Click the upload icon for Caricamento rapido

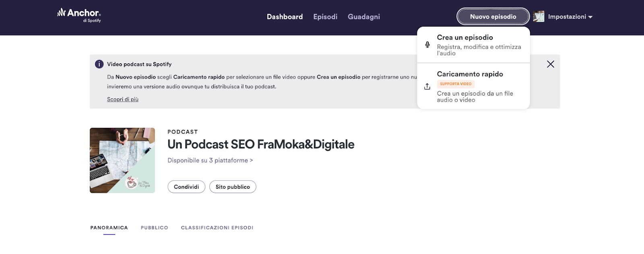(427, 86)
